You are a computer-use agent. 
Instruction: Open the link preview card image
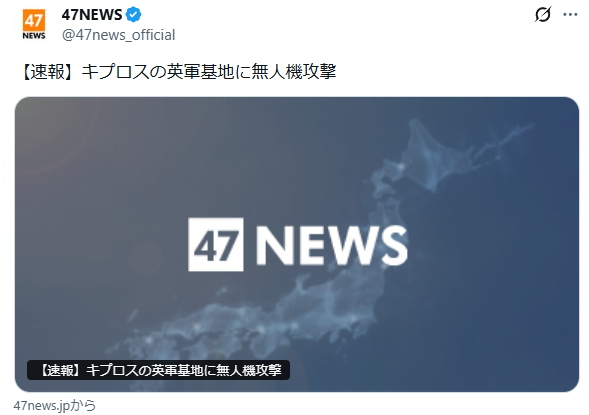(297, 244)
